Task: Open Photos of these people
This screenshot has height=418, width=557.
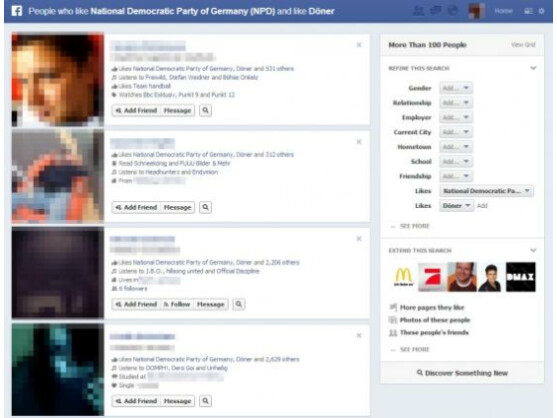Action: pos(435,320)
